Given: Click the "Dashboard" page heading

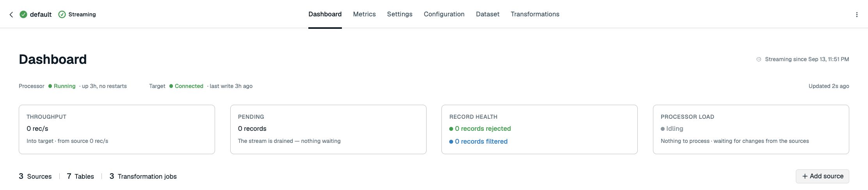Looking at the screenshot, I should tap(53, 59).
